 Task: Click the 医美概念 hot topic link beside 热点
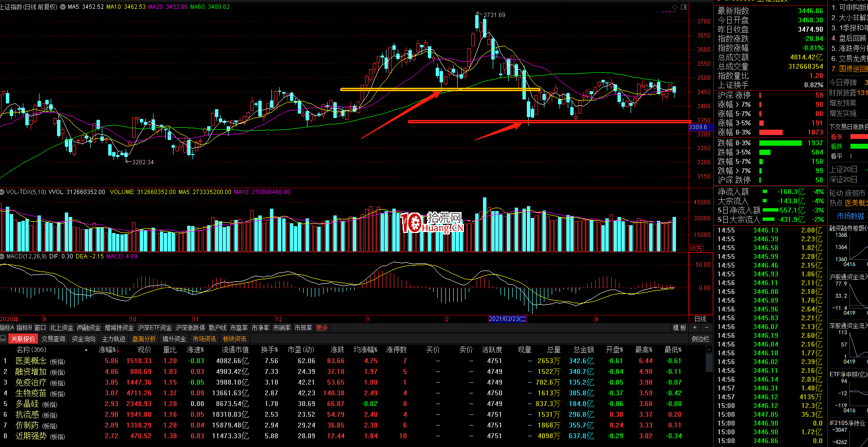pos(856,203)
